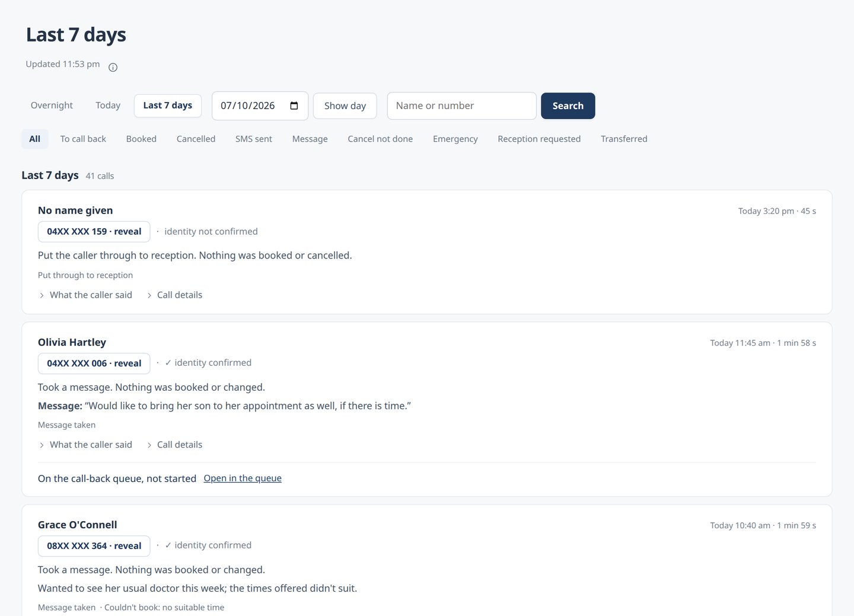Select the Last 7 days view
This screenshot has width=854, height=616.
tap(168, 106)
